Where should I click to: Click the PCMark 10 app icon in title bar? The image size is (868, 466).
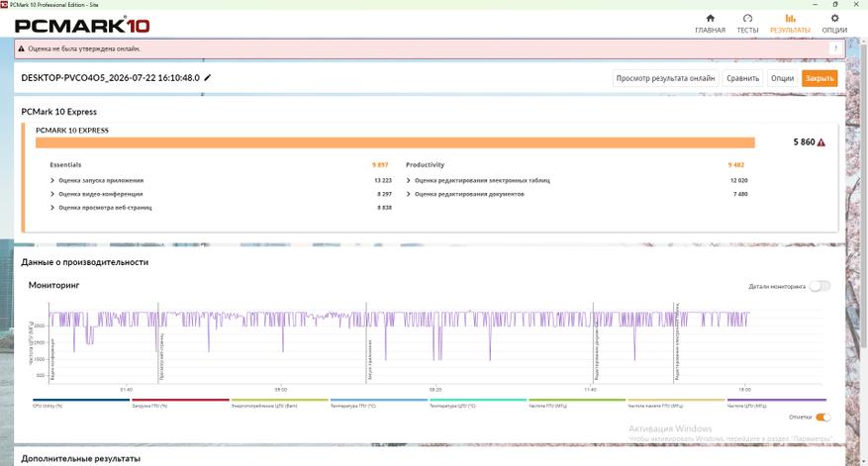coord(4,4)
